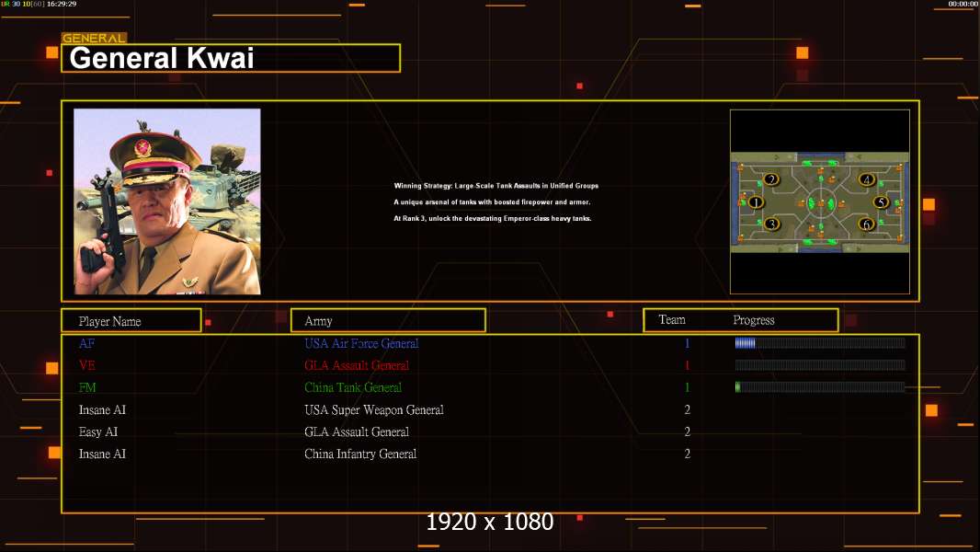
Task: Click Insane AI in the China Infantry row
Action: tap(102, 454)
